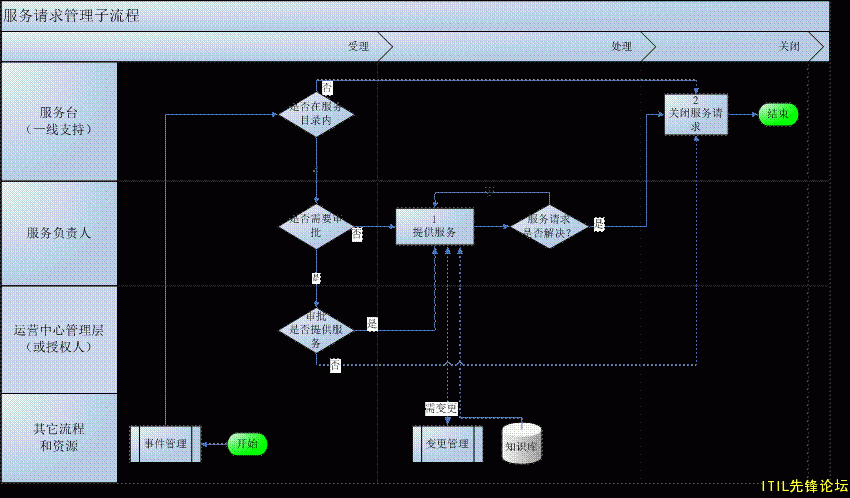Click the green 开始 start node

[247, 443]
